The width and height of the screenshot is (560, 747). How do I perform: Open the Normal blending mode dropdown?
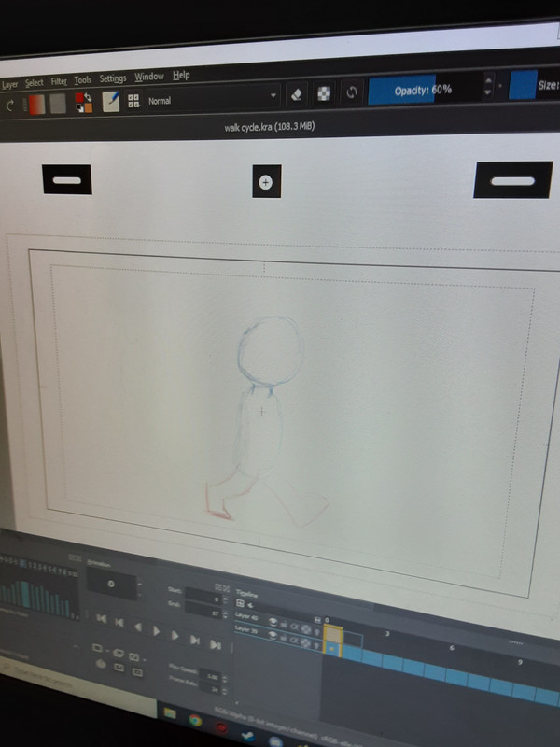213,98
